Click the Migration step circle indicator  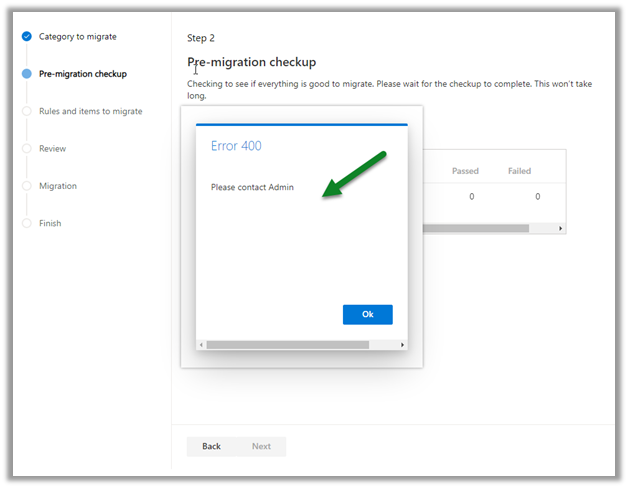point(27,186)
